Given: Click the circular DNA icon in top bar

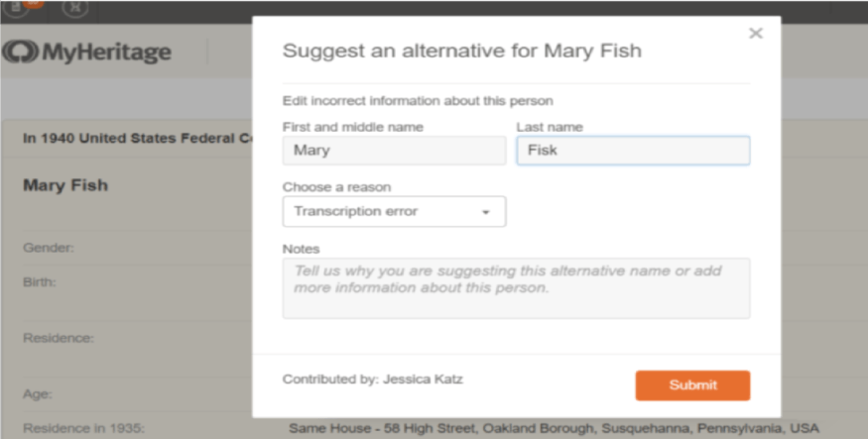Looking at the screenshot, I should (x=74, y=8).
